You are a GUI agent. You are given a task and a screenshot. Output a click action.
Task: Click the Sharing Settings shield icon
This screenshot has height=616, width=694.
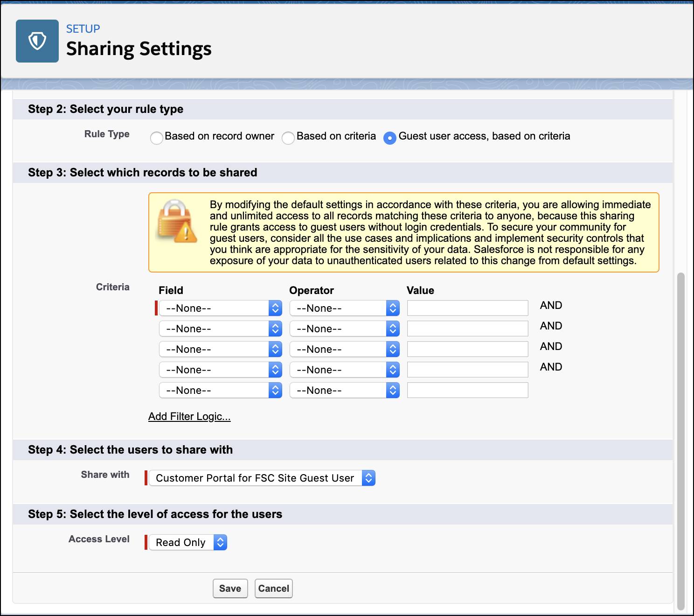[x=37, y=41]
